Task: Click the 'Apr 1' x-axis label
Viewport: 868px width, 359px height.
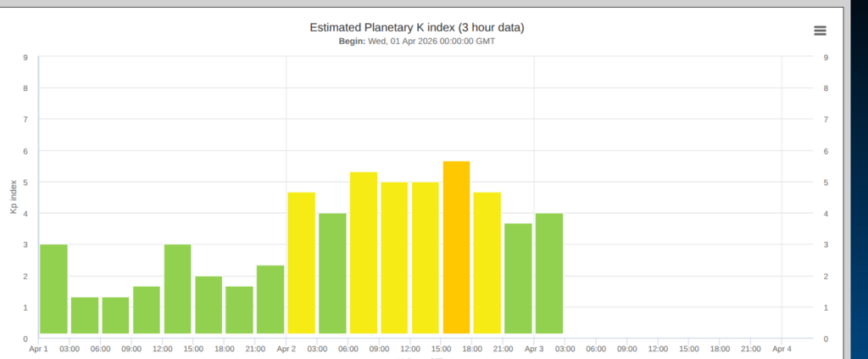Action: point(39,348)
